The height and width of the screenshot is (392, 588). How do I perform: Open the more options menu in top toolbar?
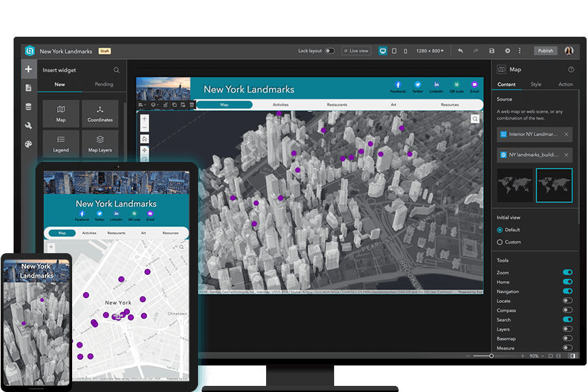pos(519,50)
